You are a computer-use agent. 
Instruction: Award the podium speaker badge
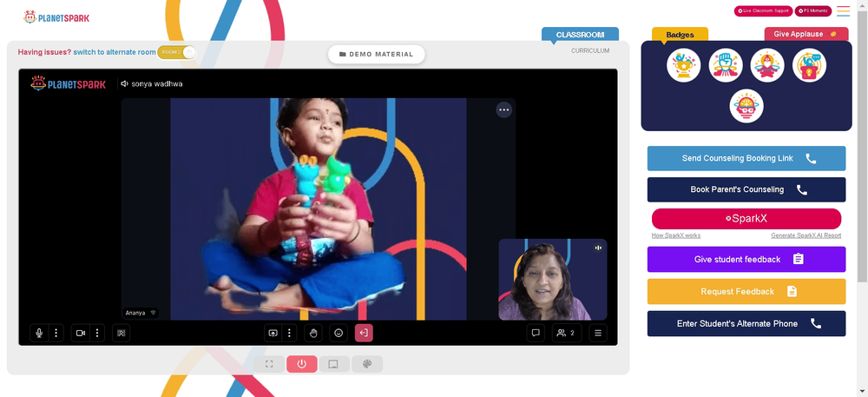point(809,65)
